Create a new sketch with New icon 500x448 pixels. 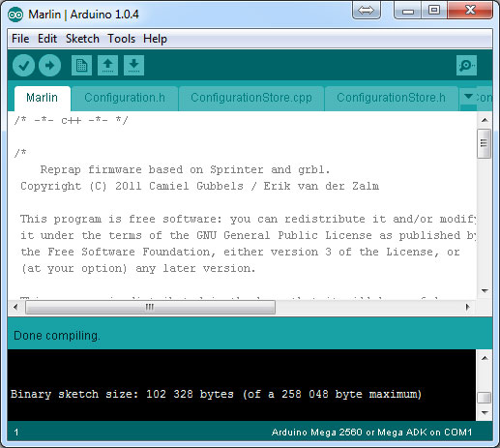tap(81, 66)
